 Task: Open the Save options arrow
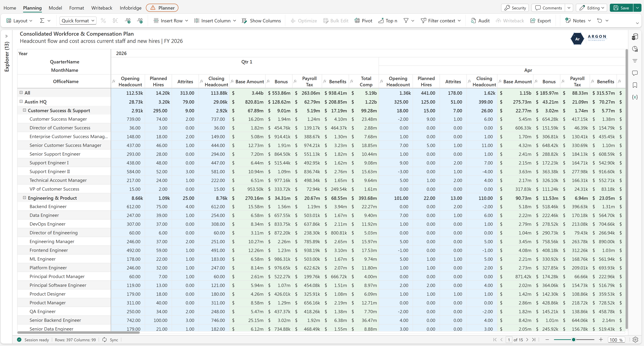click(637, 8)
